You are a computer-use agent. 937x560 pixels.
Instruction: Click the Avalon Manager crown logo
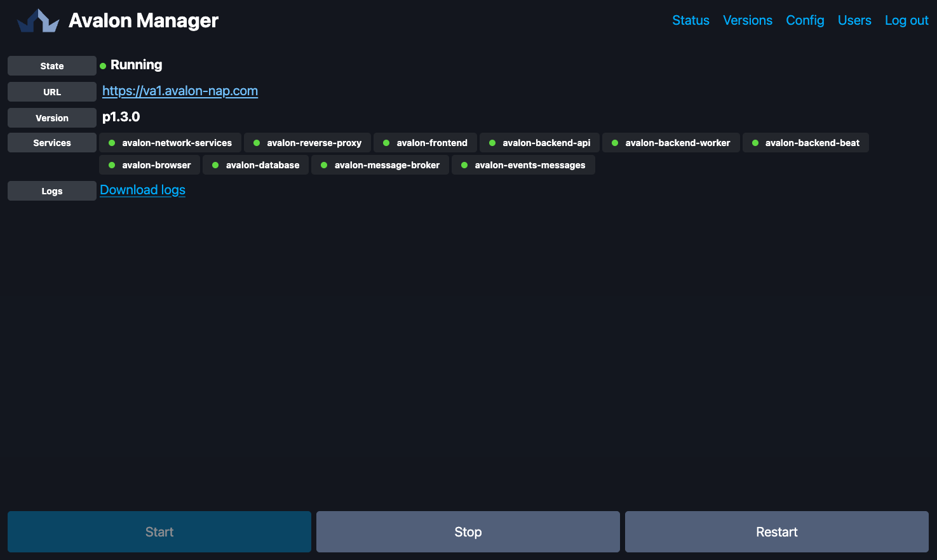pos(38,21)
